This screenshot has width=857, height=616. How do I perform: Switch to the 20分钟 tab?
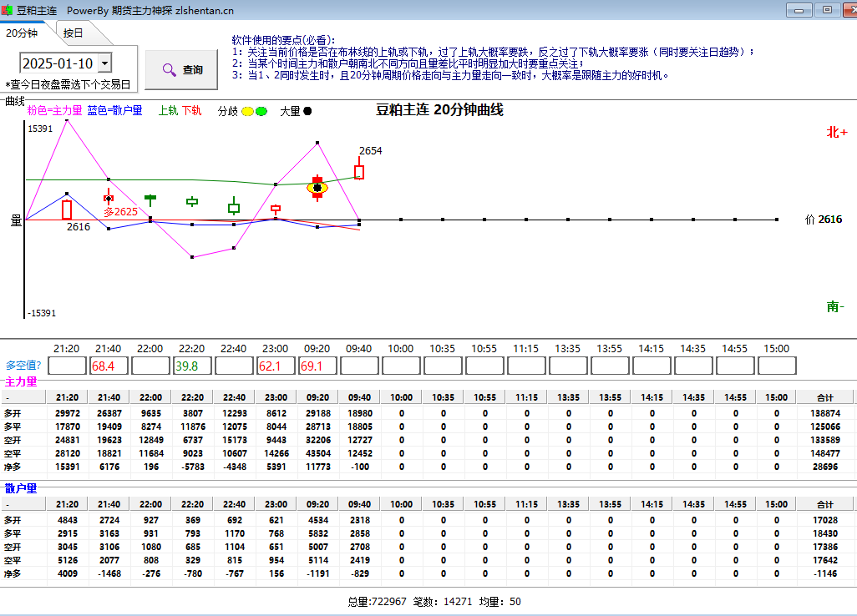(22, 33)
